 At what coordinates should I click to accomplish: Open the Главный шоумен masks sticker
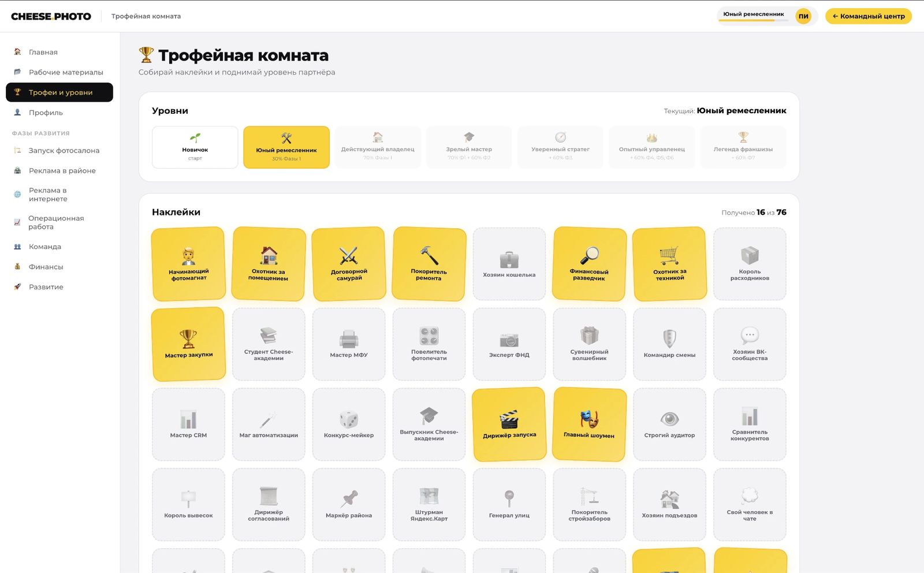click(589, 425)
